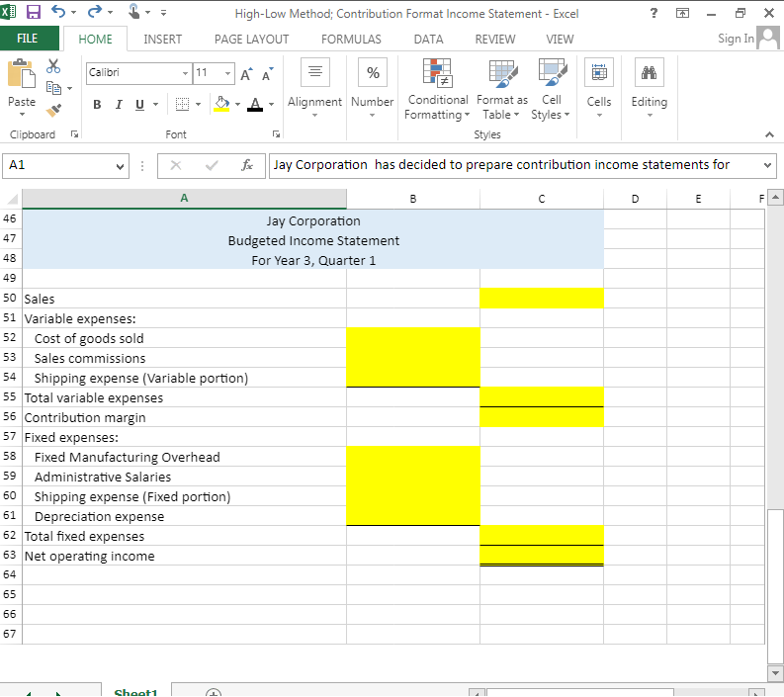
Task: Switch to the PAGE LAYOUT tab
Action: point(251,39)
